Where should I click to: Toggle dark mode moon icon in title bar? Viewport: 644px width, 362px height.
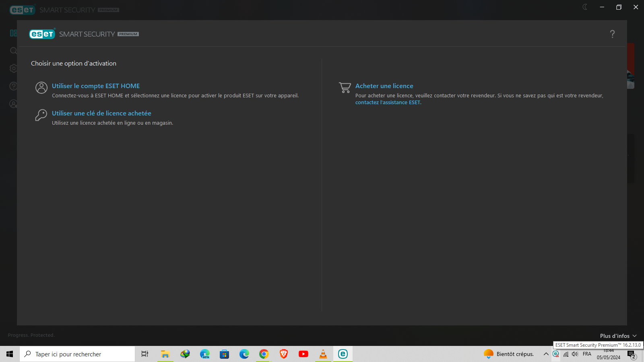pos(585,7)
